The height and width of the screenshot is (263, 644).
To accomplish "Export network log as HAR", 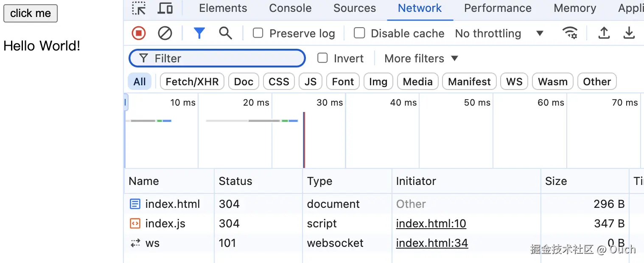I will [x=629, y=33].
